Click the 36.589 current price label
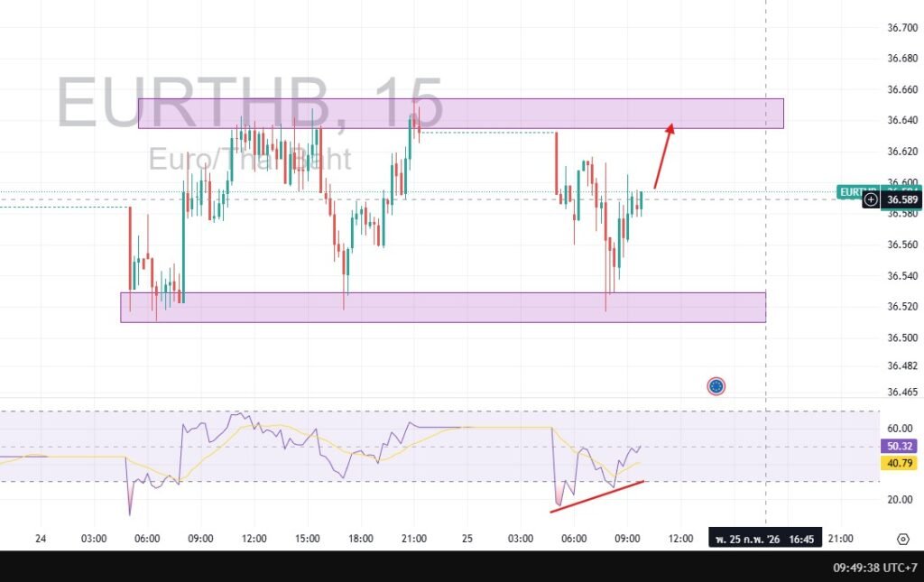 pyautogui.click(x=902, y=199)
